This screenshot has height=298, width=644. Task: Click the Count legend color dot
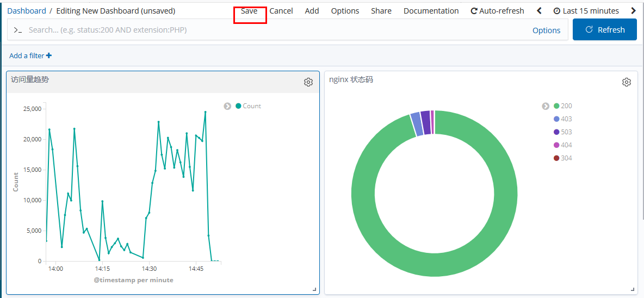(x=238, y=106)
